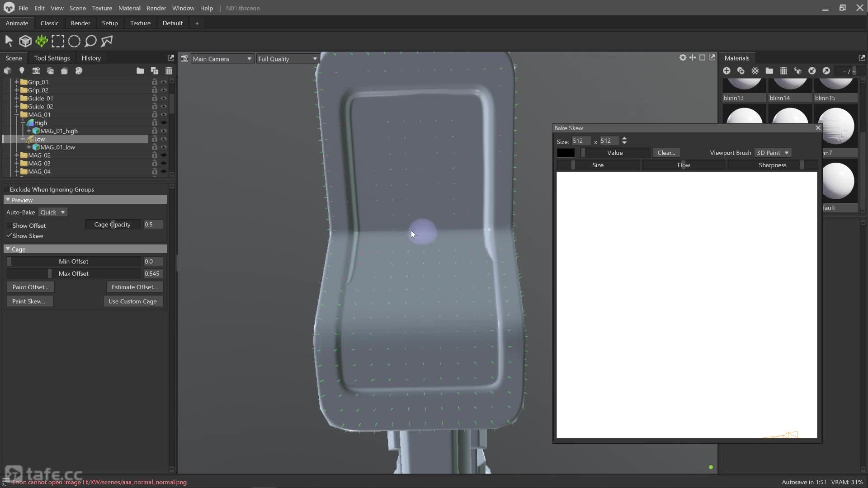Click black color swatch in Bake Skew
This screenshot has width=868, height=488.
[x=566, y=153]
